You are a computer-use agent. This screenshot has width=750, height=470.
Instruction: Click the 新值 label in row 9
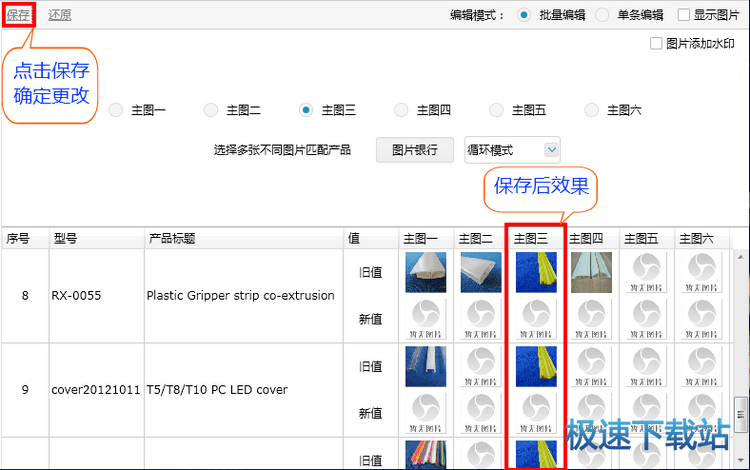371,413
